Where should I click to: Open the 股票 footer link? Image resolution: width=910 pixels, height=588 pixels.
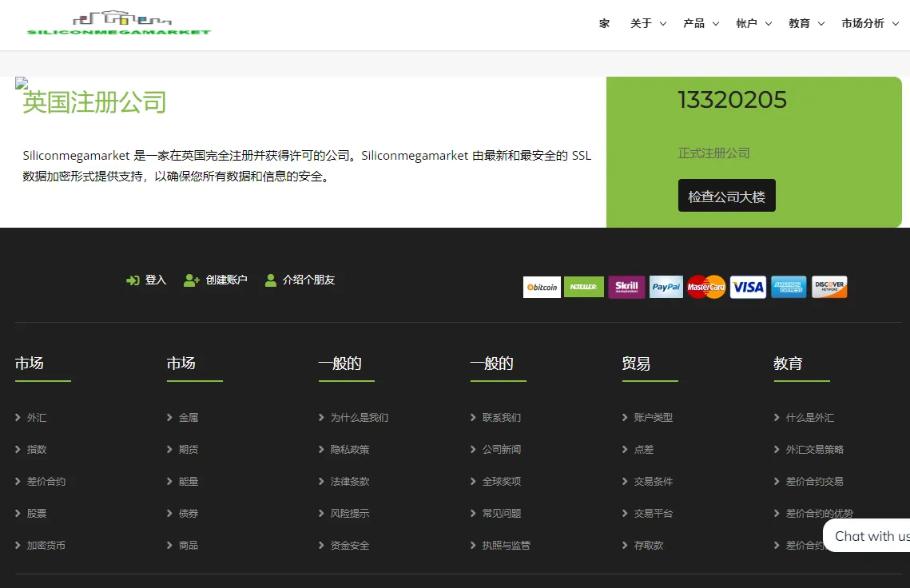click(37, 513)
